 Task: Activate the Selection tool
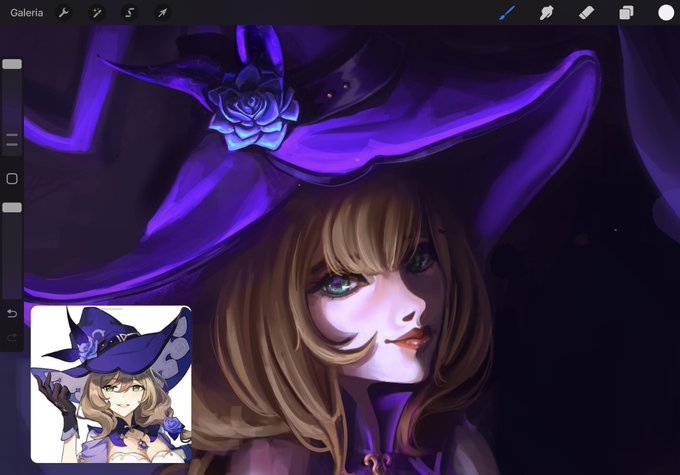129,13
